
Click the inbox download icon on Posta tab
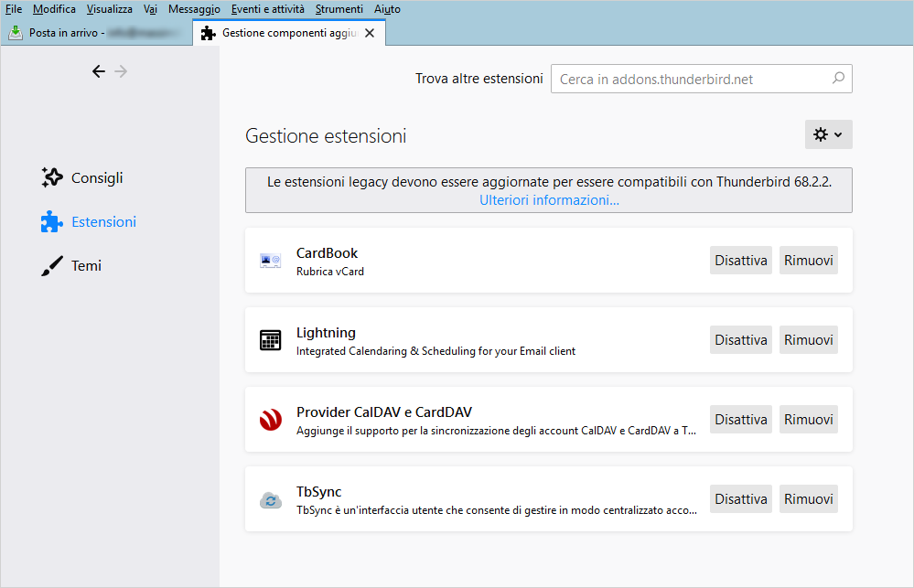tap(16, 33)
